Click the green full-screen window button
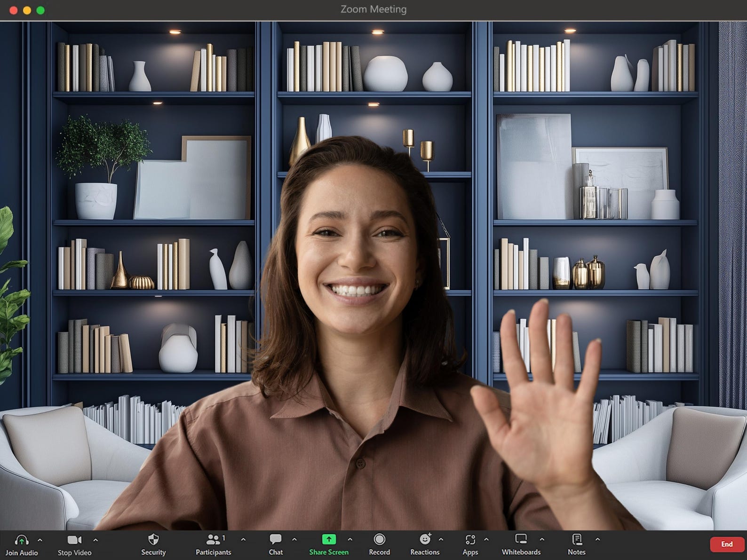Screen dimensions: 747x560 (40, 10)
